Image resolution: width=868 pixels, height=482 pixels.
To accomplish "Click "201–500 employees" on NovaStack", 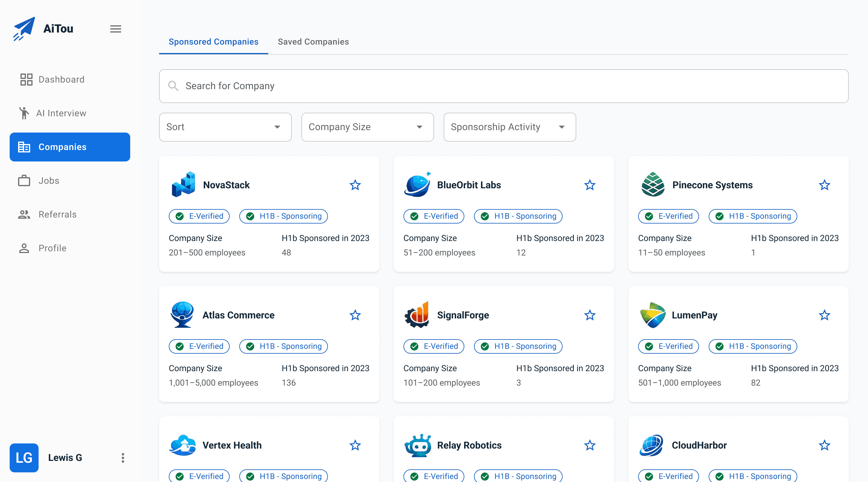I will [207, 253].
